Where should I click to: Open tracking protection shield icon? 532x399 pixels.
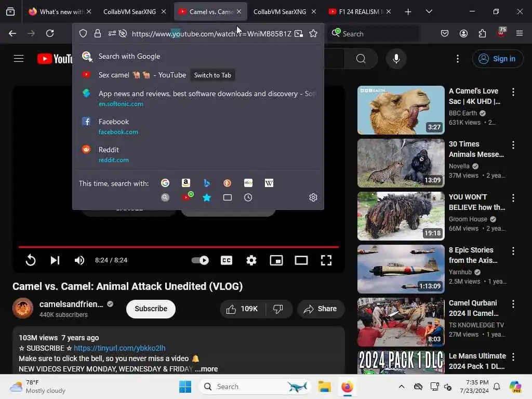pyautogui.click(x=83, y=33)
